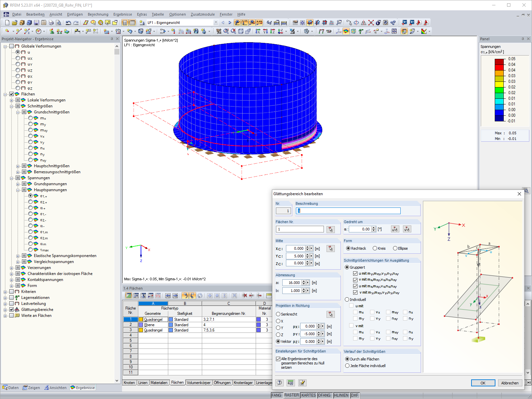Click the red swatch in the Spannungen legend
This screenshot has height=399, width=532.
(x=499, y=67)
